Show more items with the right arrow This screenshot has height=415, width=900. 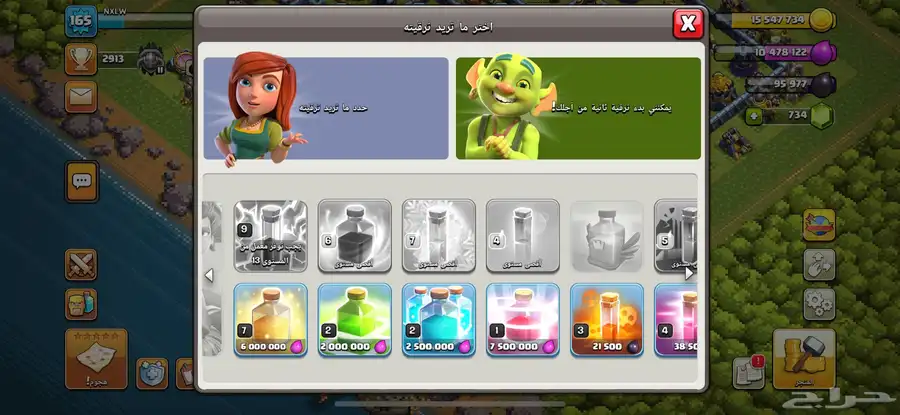pyautogui.click(x=689, y=274)
